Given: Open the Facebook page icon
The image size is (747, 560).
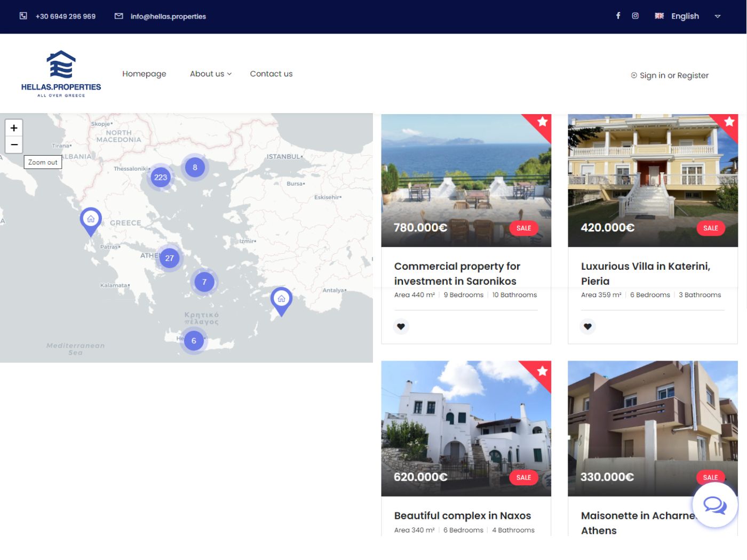Looking at the screenshot, I should pyautogui.click(x=618, y=15).
